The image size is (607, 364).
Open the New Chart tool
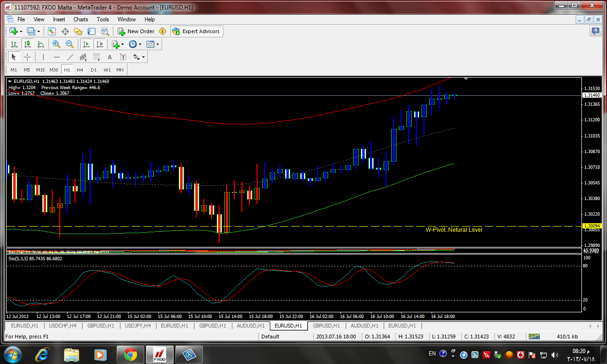tap(13, 31)
